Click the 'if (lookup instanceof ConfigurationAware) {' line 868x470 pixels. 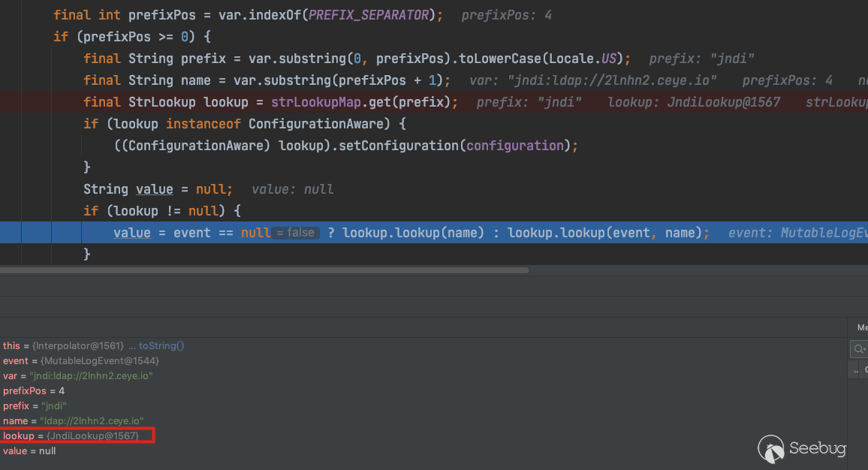tap(245, 124)
